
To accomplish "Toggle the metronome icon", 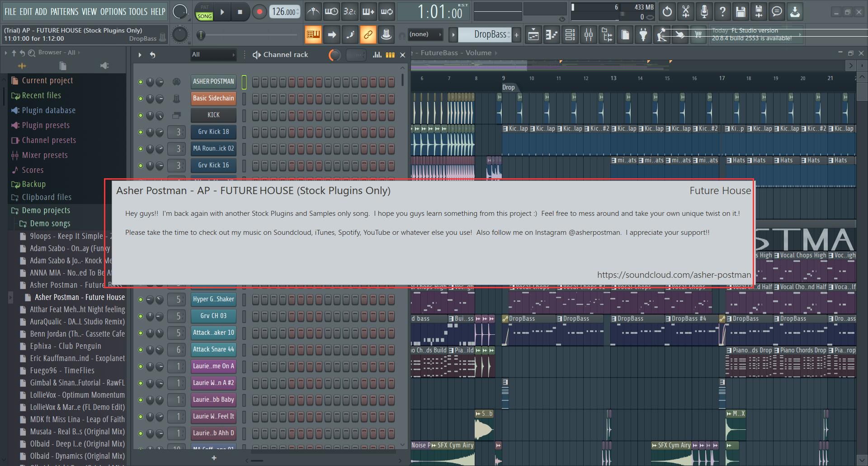I will (x=313, y=12).
